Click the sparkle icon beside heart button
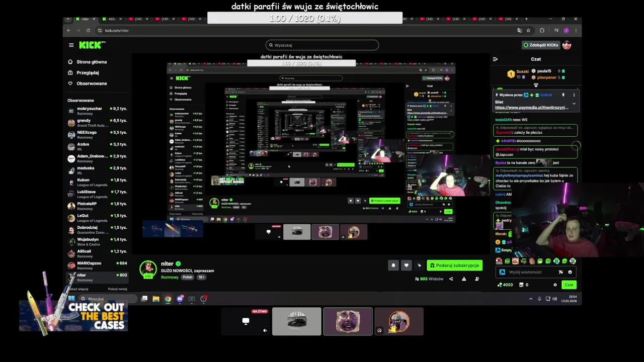 (x=419, y=265)
